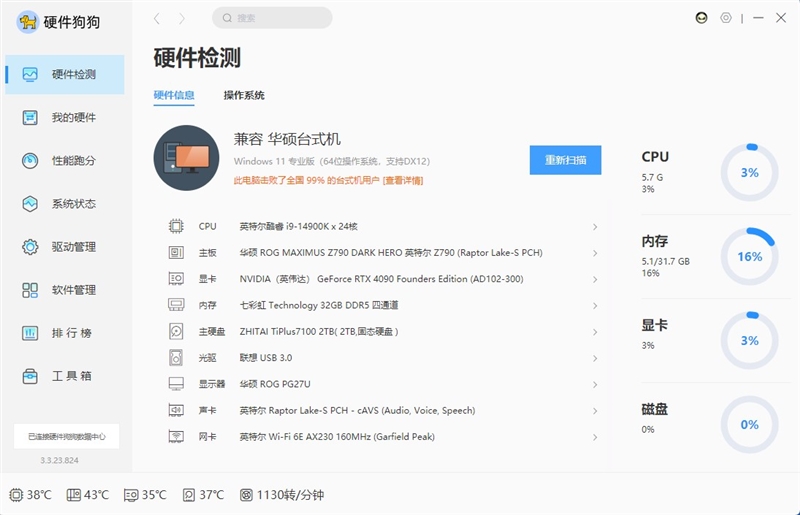This screenshot has width=800, height=515.
Task: Click 兼容 华硕台式机 title text
Action: pos(287,139)
